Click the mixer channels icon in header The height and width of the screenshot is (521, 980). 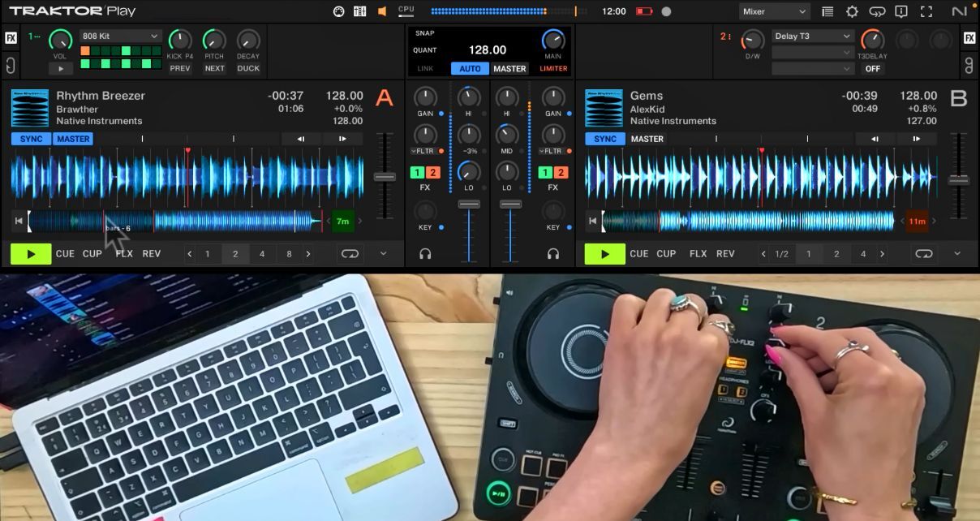359,11
